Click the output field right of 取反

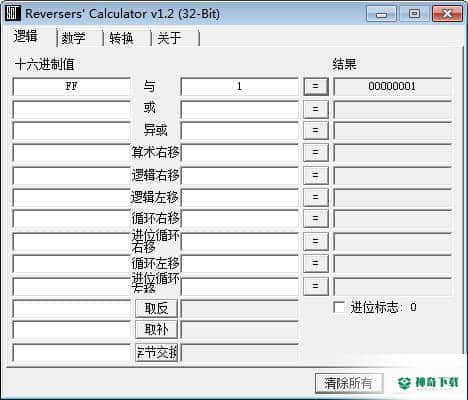pyautogui.click(x=239, y=309)
